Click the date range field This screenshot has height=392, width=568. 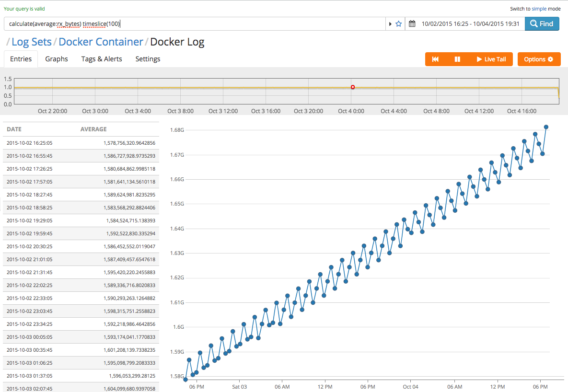pos(470,24)
